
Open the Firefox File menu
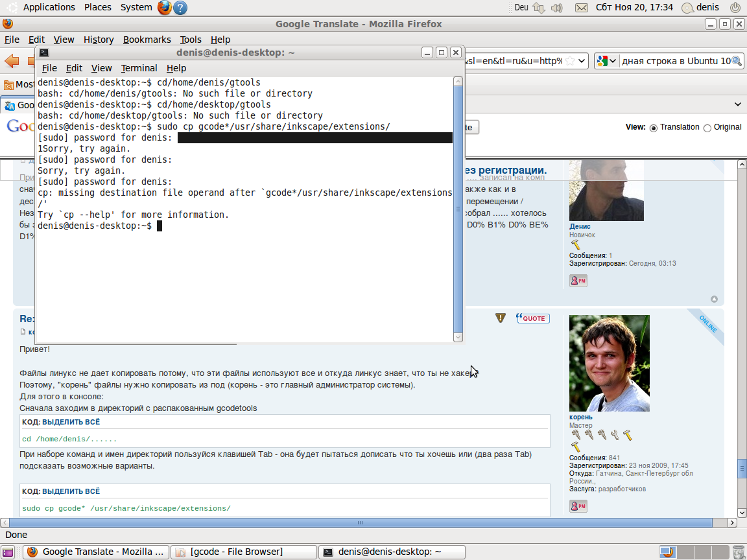pyautogui.click(x=12, y=40)
